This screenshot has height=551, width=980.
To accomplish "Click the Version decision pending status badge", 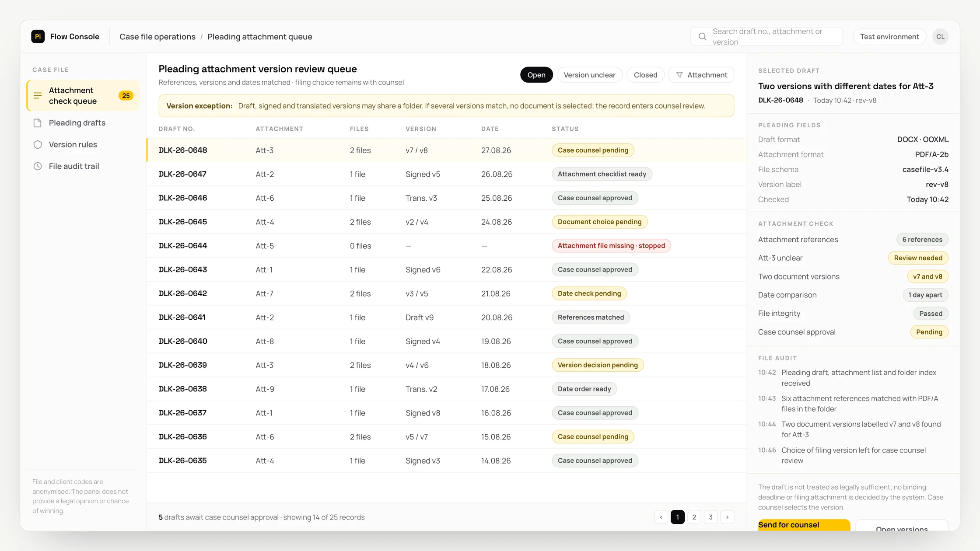I will point(598,365).
